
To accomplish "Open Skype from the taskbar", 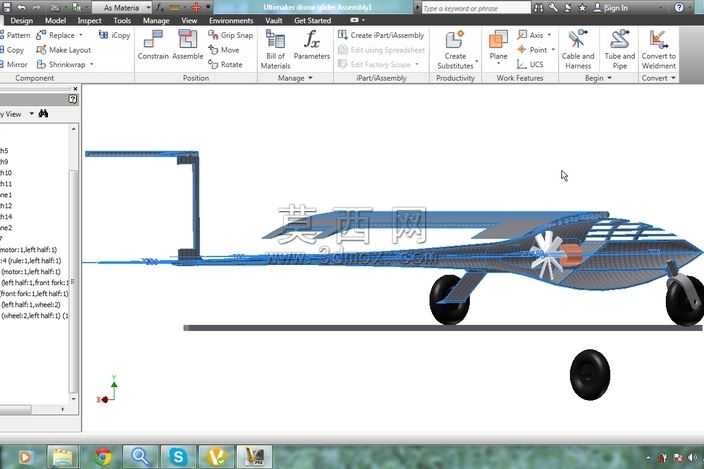I will (178, 457).
